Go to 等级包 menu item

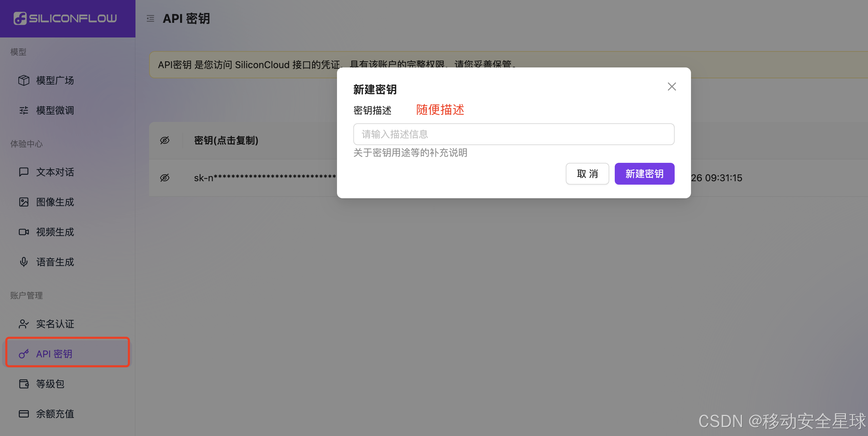click(x=50, y=384)
